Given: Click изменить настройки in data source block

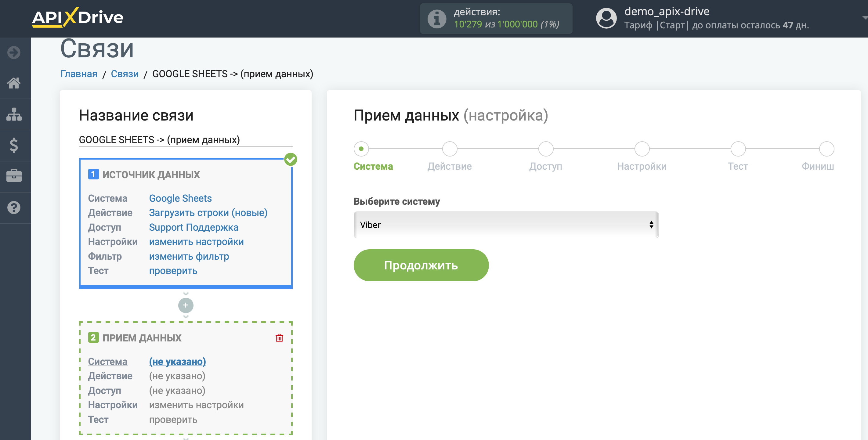Looking at the screenshot, I should point(197,242).
